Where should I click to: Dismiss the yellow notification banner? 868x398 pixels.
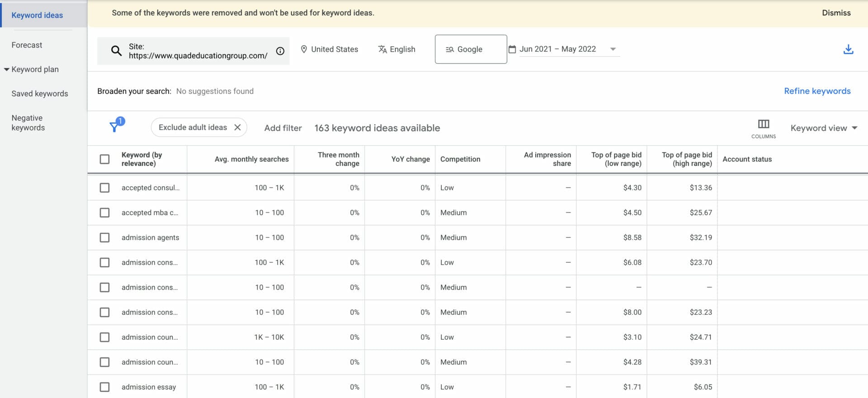pyautogui.click(x=836, y=13)
